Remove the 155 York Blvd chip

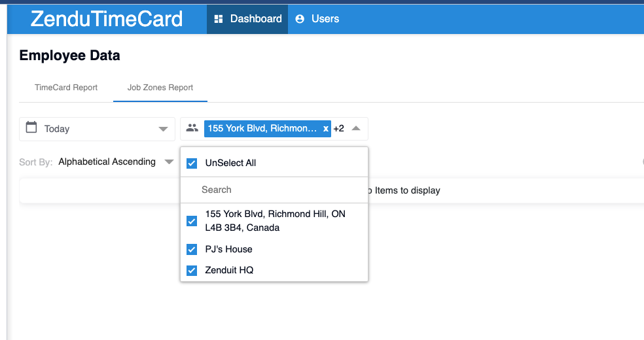pos(325,129)
